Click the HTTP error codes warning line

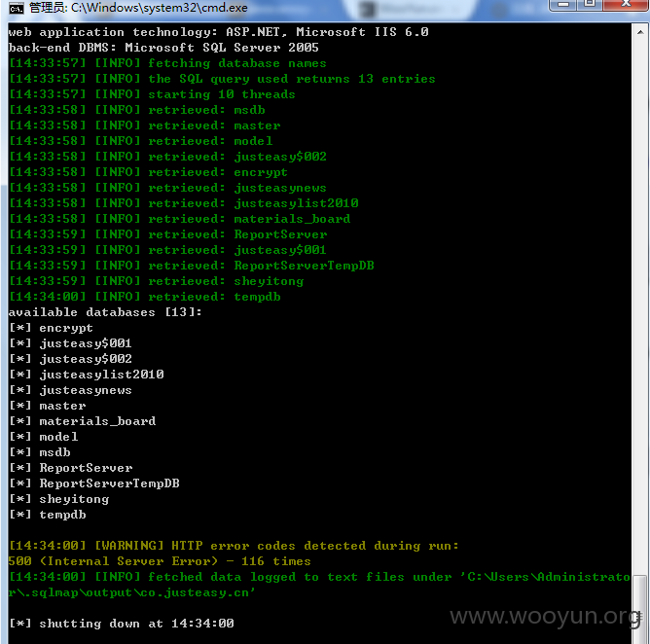(234, 546)
